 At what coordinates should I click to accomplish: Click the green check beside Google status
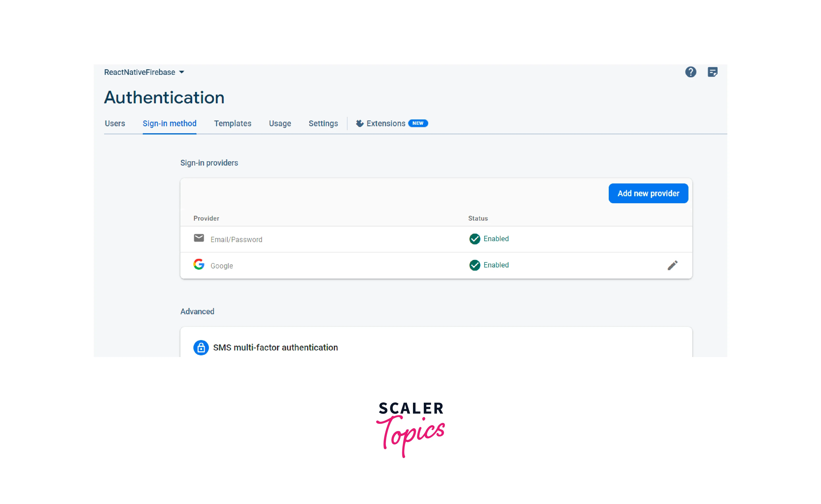pyautogui.click(x=474, y=265)
